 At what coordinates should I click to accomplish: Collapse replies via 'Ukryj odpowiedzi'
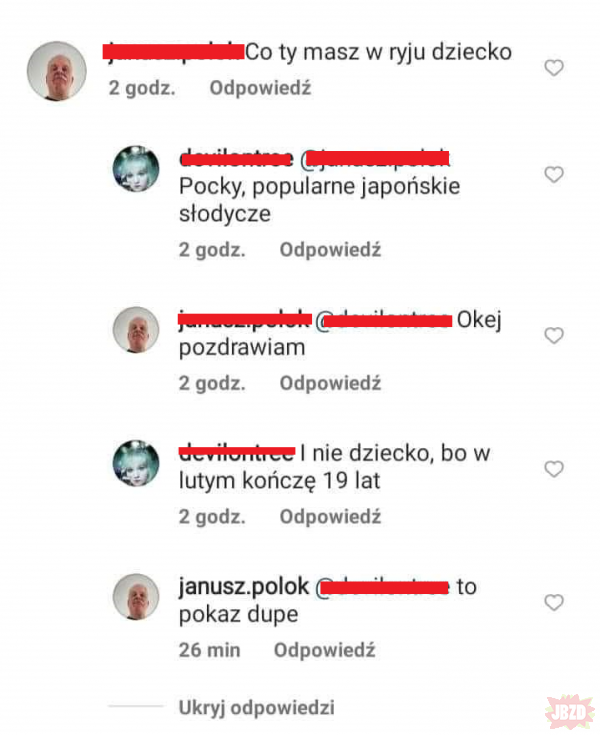point(256,708)
